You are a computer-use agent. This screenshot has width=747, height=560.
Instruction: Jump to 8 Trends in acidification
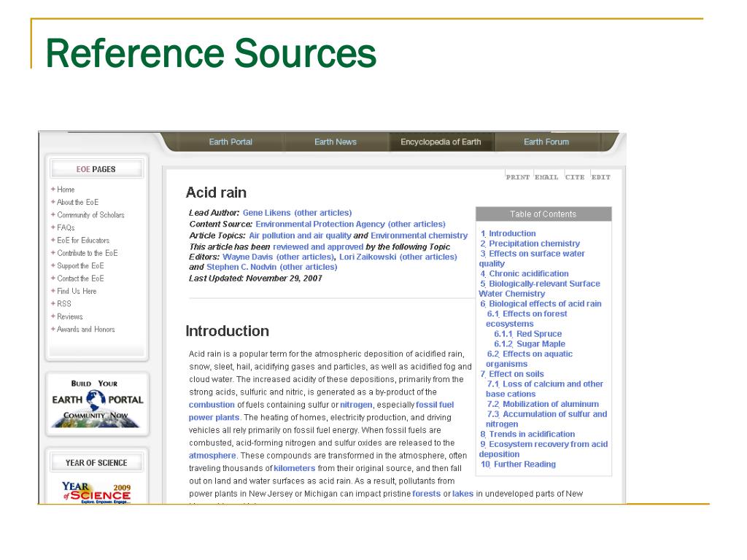click(x=527, y=435)
